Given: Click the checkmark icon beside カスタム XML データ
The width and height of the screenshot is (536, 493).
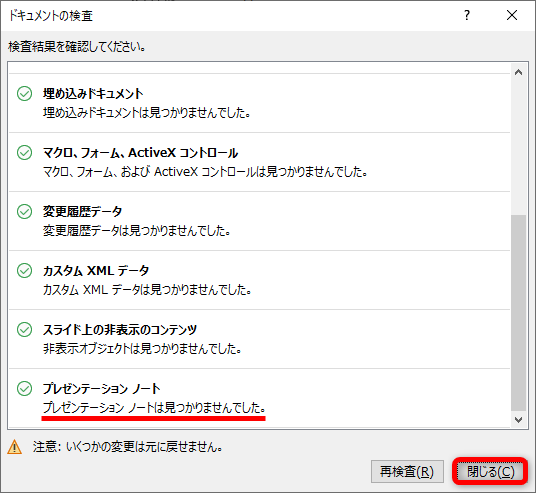Looking at the screenshot, I should pos(25,270).
